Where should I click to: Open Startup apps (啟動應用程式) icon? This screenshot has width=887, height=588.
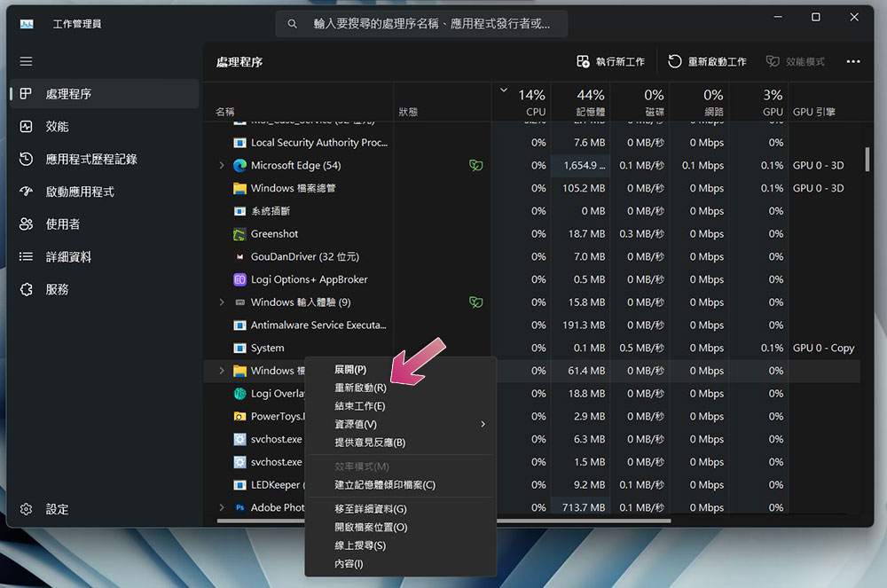coord(26,191)
